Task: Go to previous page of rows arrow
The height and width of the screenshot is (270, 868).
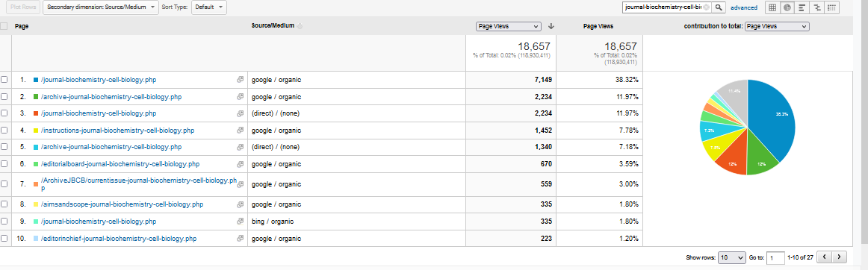Action: (x=825, y=257)
